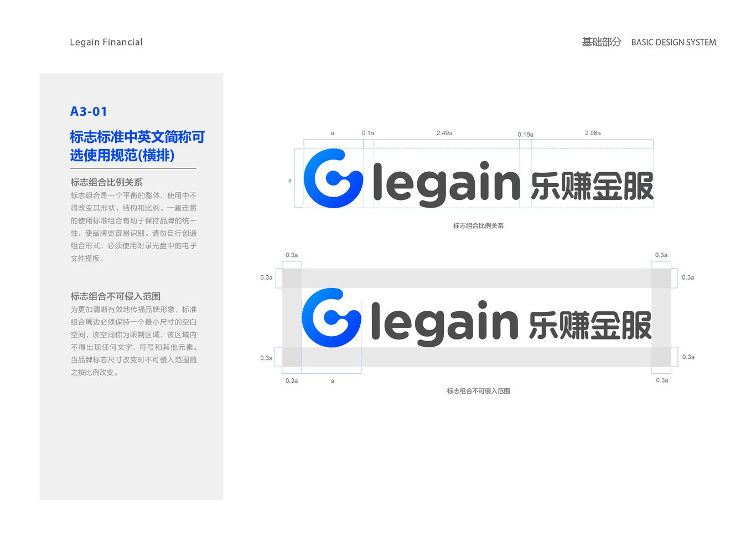This screenshot has width=756, height=535.
Task: Click the '0.19a' dimension label
Action: click(x=525, y=135)
